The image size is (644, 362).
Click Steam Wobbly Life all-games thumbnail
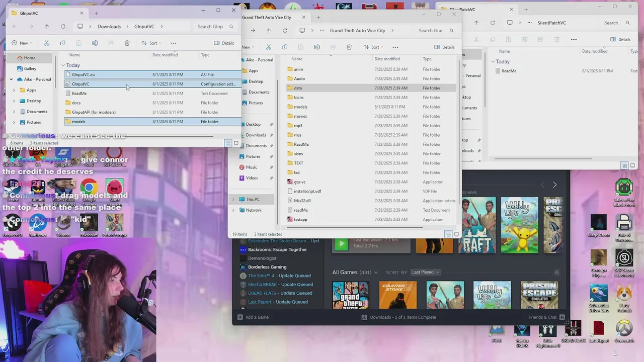tap(492, 295)
